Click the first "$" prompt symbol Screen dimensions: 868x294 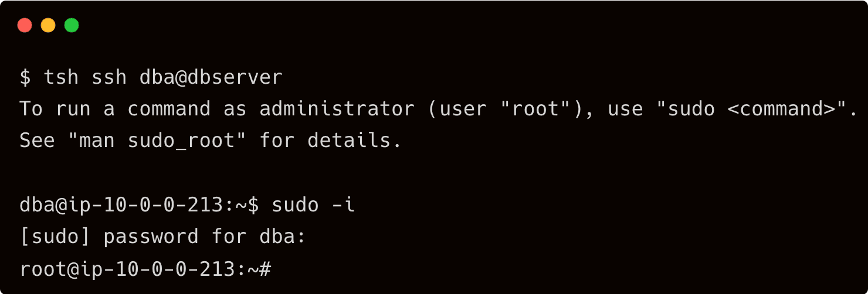pyautogui.click(x=25, y=77)
